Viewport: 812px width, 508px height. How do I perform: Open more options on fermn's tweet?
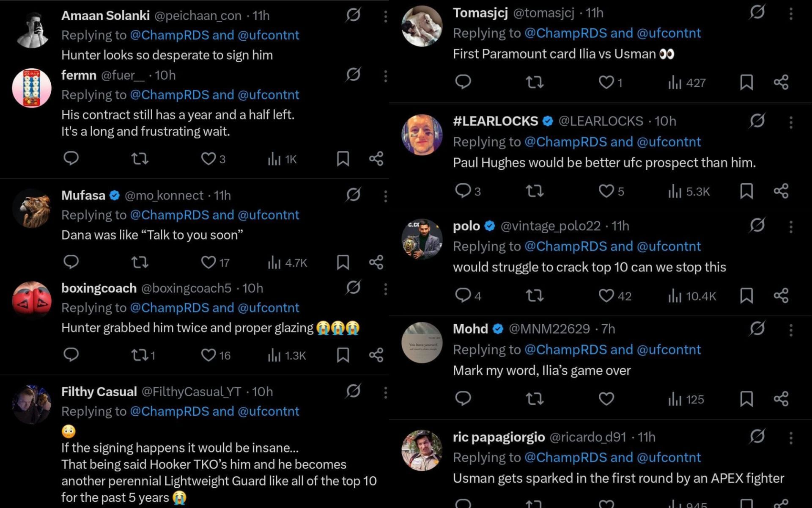[385, 76]
